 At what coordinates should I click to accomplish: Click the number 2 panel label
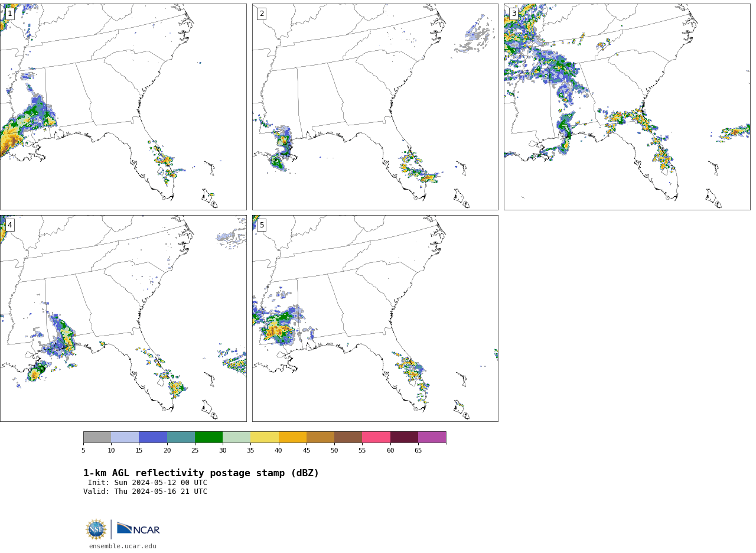(262, 14)
